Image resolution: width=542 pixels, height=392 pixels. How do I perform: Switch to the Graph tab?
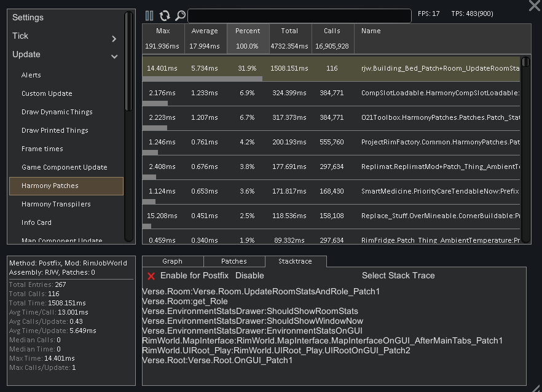click(173, 262)
